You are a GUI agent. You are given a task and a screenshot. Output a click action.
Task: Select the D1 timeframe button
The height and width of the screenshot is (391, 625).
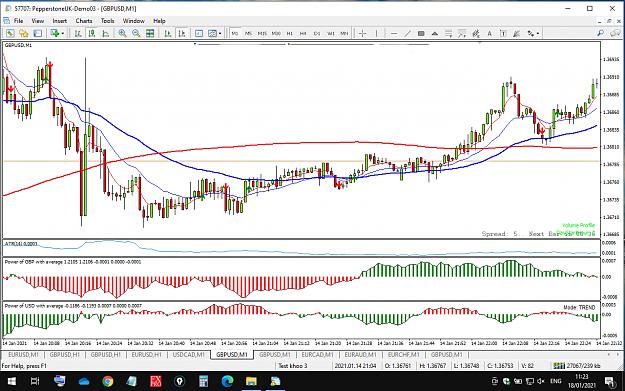[317, 33]
